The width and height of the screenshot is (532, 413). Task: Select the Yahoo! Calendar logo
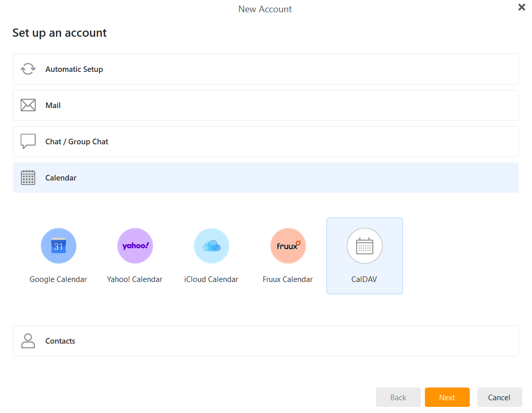(x=135, y=246)
